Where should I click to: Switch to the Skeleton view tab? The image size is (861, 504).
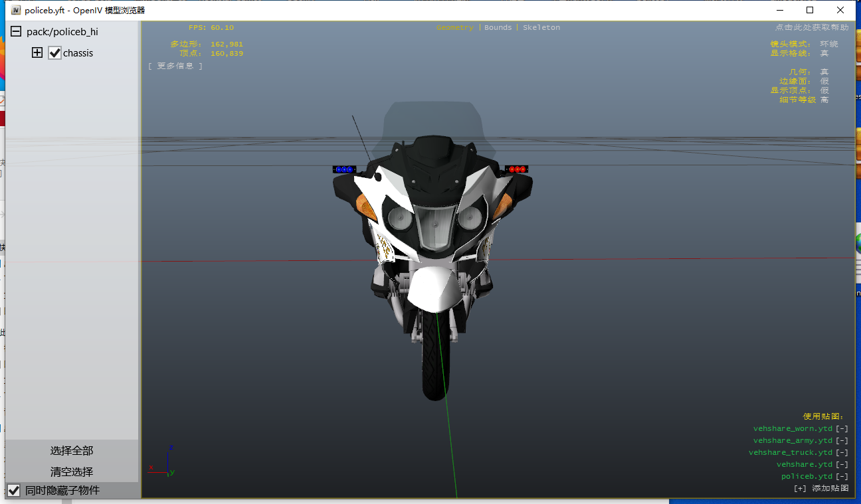click(541, 28)
